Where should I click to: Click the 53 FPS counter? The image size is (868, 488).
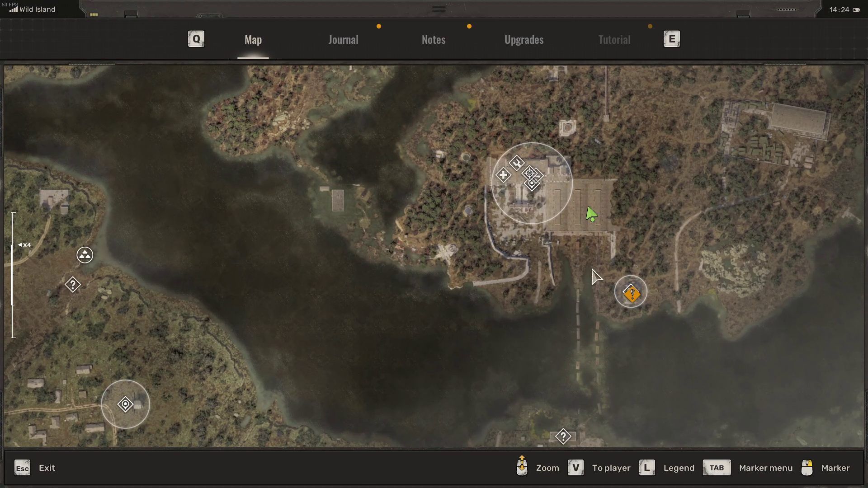9,4
